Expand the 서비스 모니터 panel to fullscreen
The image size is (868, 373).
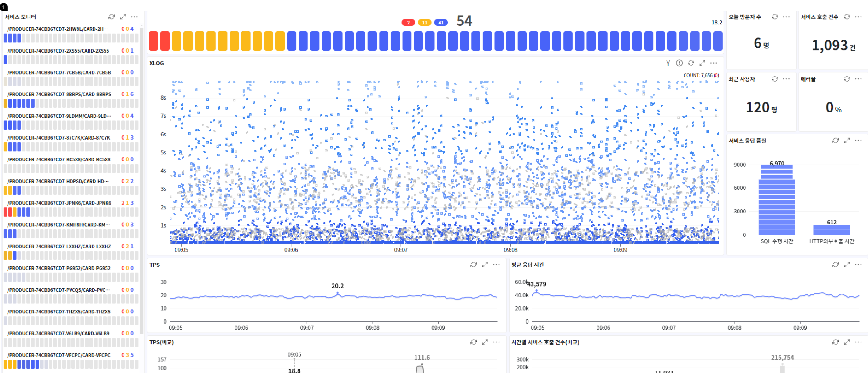pyautogui.click(x=123, y=17)
